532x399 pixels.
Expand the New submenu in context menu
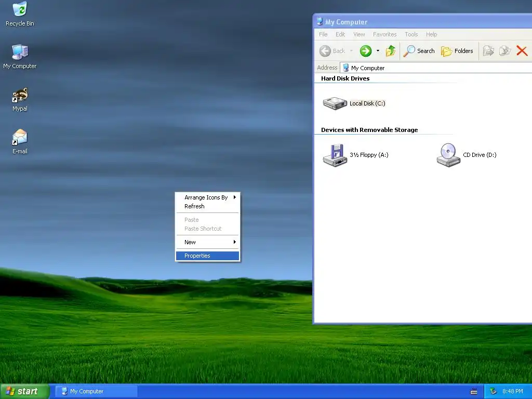207,242
